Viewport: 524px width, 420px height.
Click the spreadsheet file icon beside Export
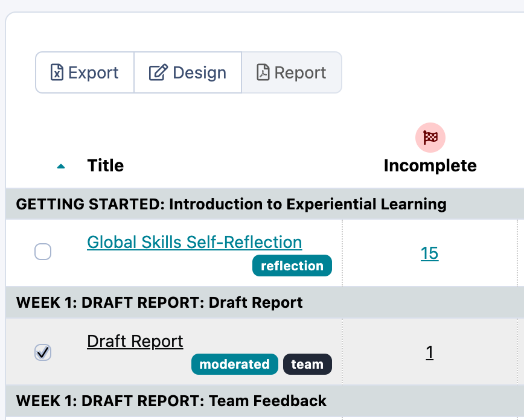pos(57,72)
